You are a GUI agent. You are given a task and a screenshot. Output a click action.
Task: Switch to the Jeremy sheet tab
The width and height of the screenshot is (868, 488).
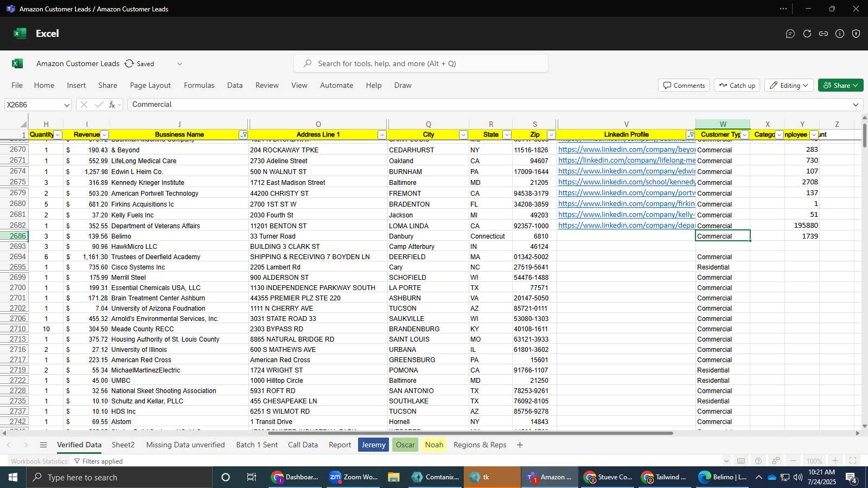tap(373, 445)
